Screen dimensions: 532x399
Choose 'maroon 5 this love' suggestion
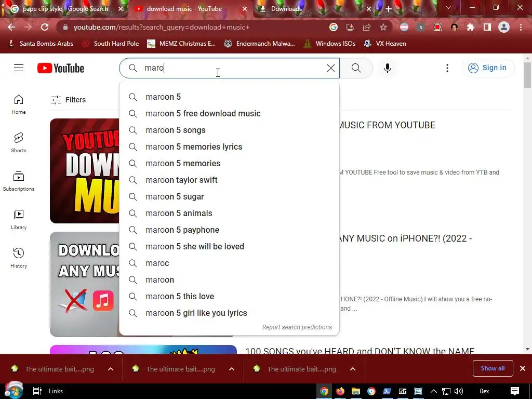click(x=229, y=297)
